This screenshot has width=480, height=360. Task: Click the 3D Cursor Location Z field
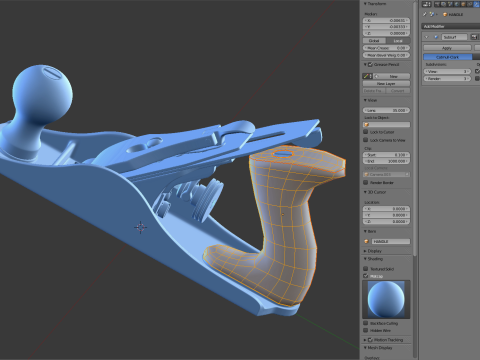click(386, 222)
